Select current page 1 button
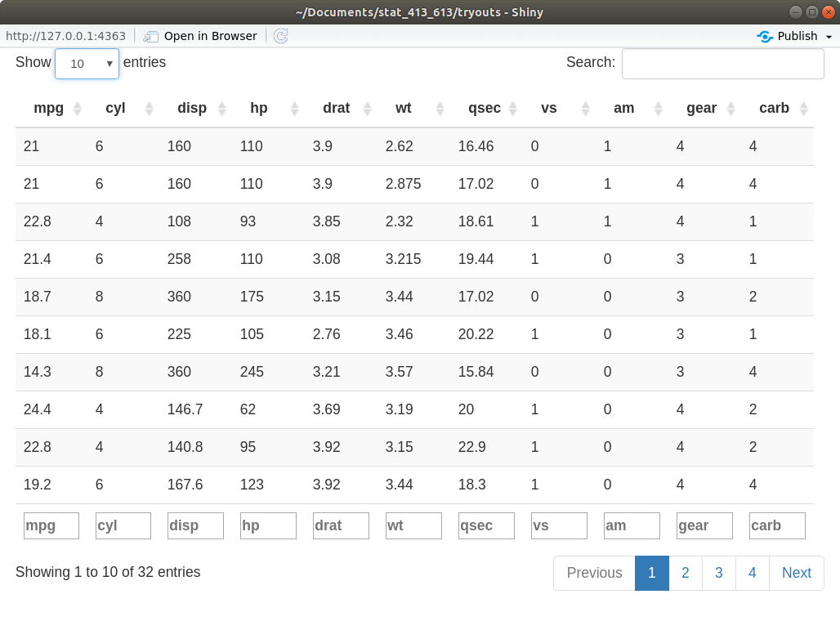The width and height of the screenshot is (840, 639). click(x=652, y=573)
